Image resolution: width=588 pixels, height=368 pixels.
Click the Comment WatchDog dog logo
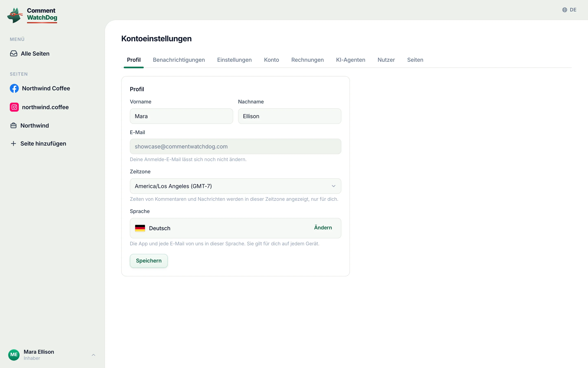(x=15, y=15)
